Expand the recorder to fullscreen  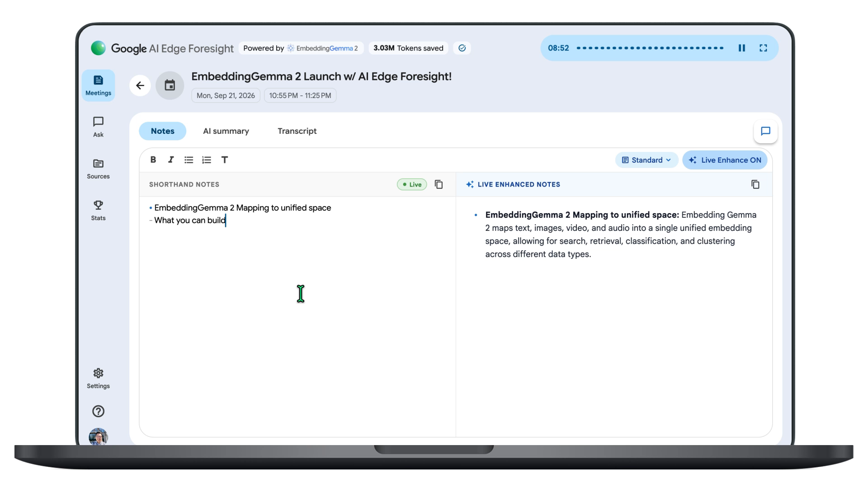point(763,48)
